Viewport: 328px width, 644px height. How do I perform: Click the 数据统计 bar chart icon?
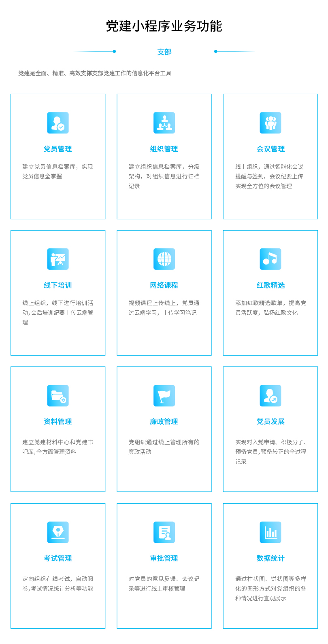[270, 532]
